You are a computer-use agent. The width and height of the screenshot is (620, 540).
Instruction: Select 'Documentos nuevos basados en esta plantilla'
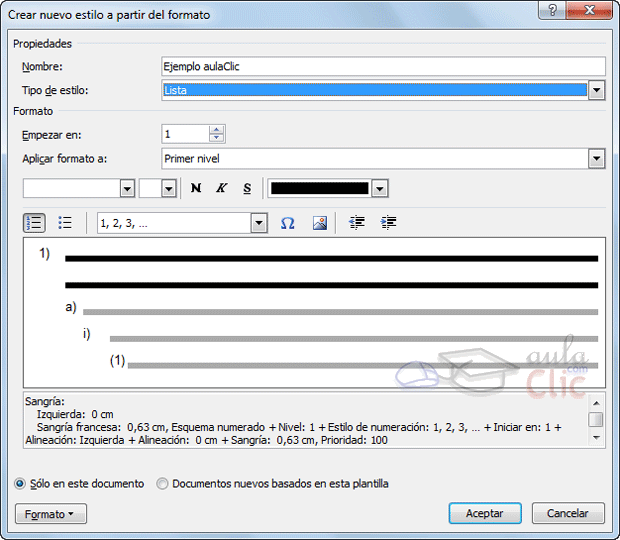coord(163,483)
